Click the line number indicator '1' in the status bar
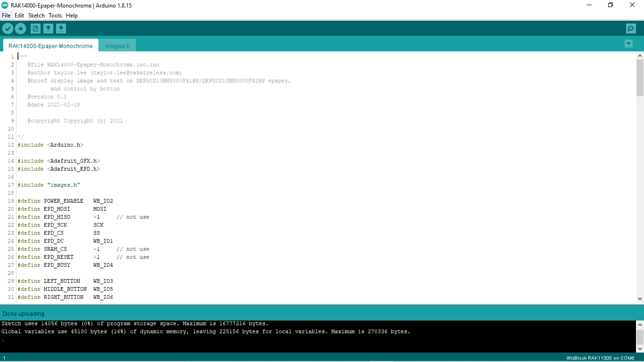644x362 pixels. click(4, 358)
